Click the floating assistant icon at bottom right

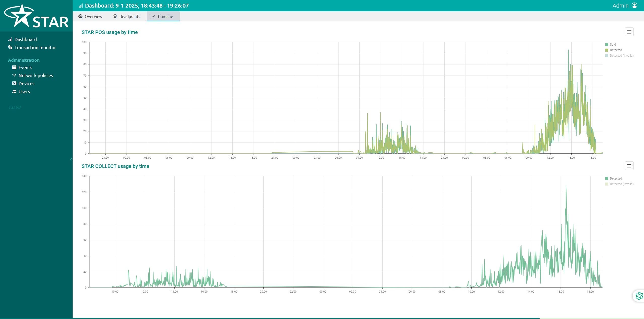pos(639,296)
